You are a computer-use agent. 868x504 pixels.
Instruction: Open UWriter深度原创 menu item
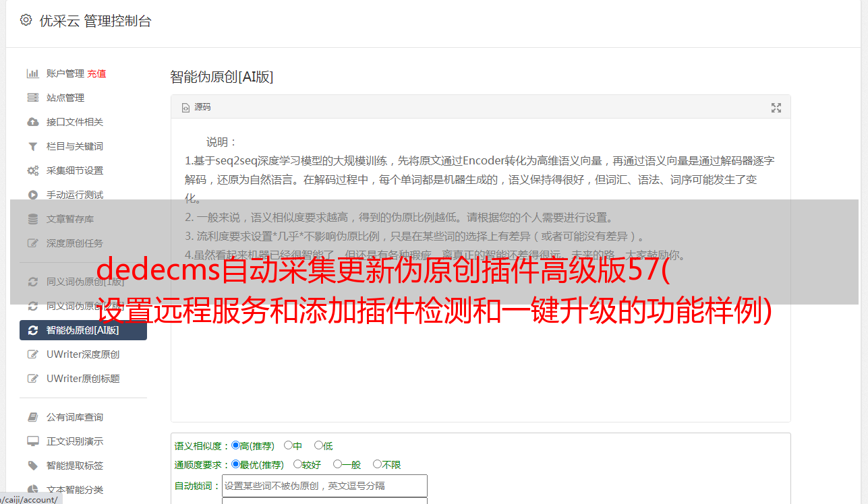coord(84,354)
